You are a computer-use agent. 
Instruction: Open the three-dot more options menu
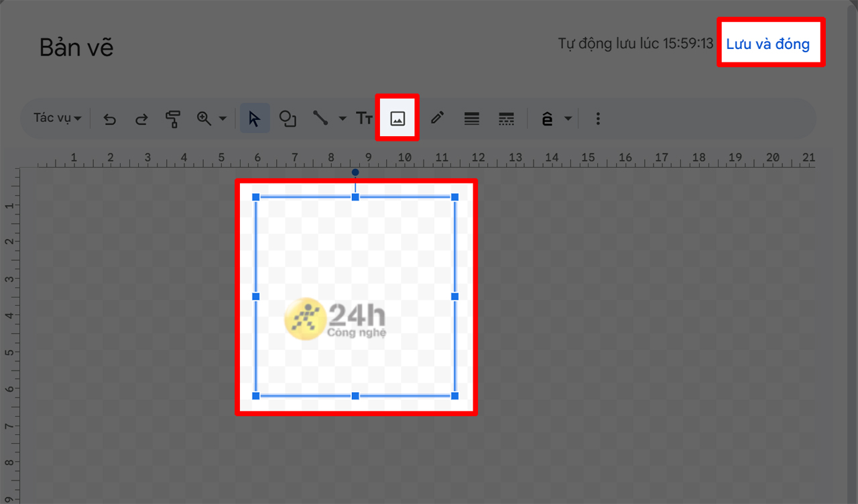[598, 119]
